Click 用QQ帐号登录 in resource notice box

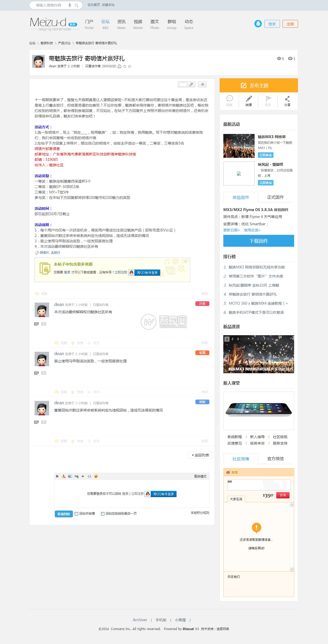tap(144, 273)
